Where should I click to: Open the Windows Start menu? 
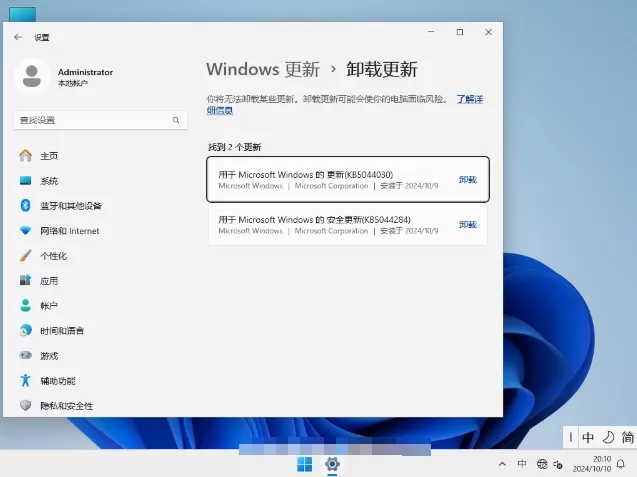click(x=305, y=464)
